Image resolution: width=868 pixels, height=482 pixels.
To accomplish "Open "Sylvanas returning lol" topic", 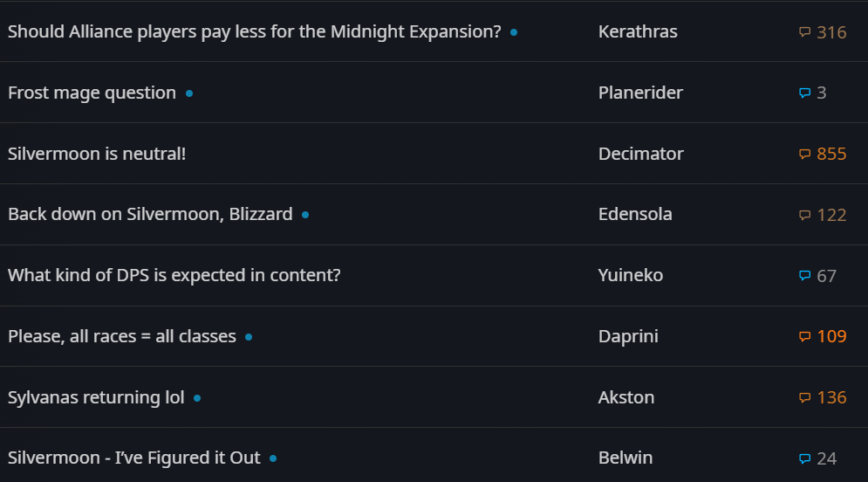I will click(x=96, y=397).
